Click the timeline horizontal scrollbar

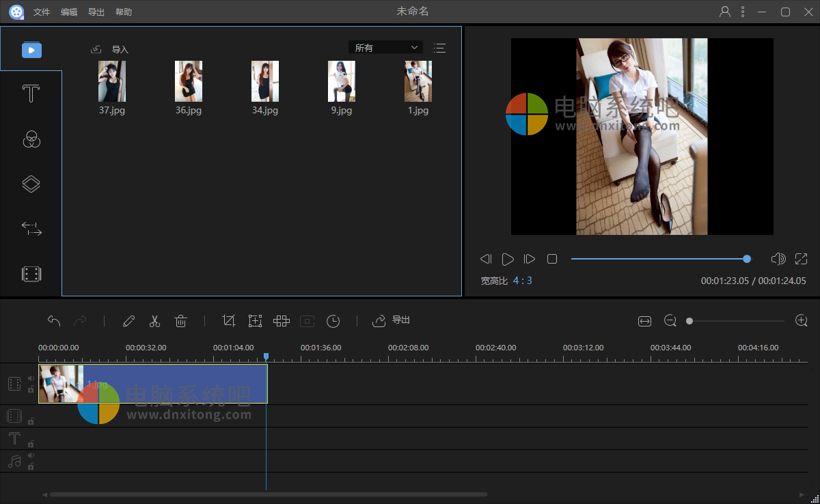pyautogui.click(x=269, y=494)
